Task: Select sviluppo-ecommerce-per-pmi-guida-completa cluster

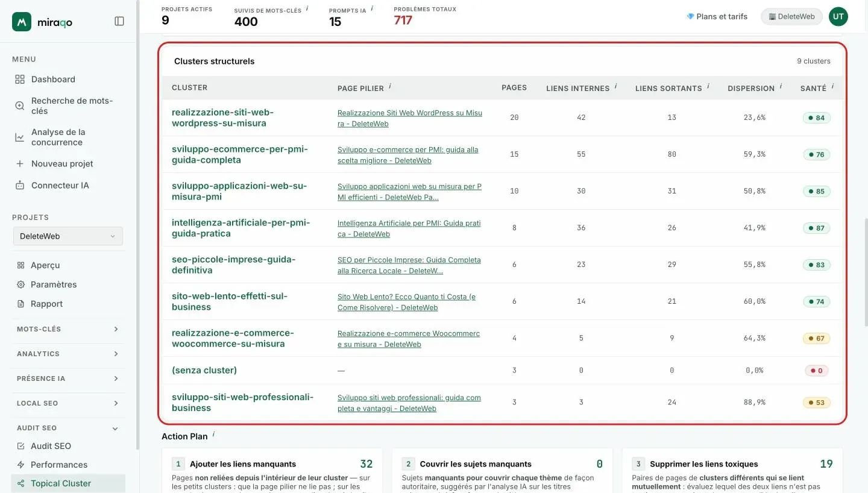Action: coord(240,154)
